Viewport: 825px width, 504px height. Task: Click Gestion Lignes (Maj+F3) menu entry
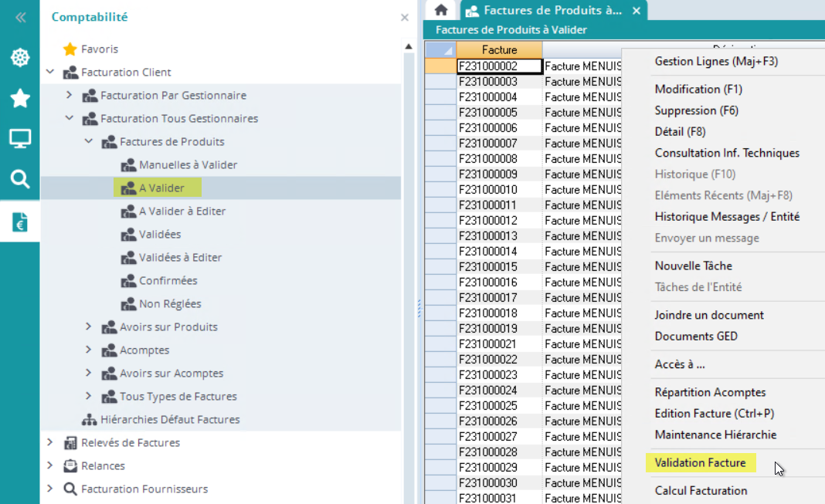tap(715, 61)
